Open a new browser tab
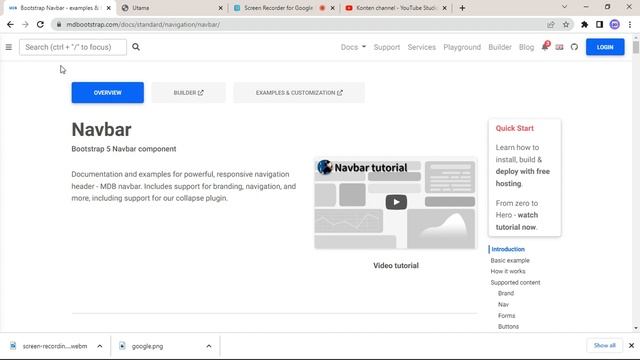 [x=462, y=8]
